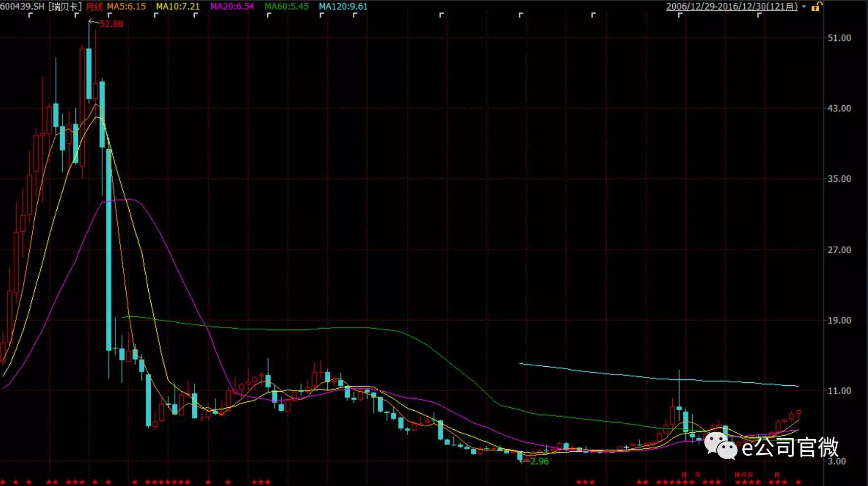Click the MA60:5.45 indicator label
This screenshot has width=868, height=486.
286,6
